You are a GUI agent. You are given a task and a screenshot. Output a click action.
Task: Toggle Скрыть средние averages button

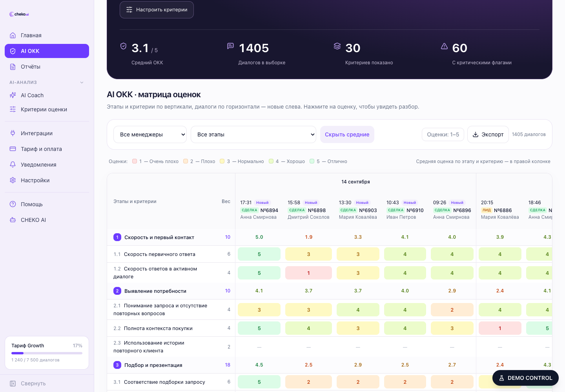347,134
